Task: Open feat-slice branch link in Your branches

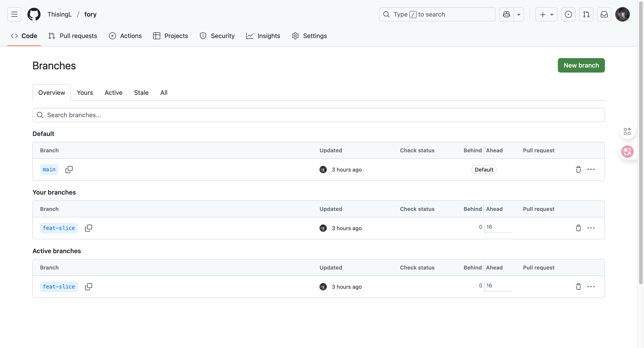Action: click(x=59, y=228)
